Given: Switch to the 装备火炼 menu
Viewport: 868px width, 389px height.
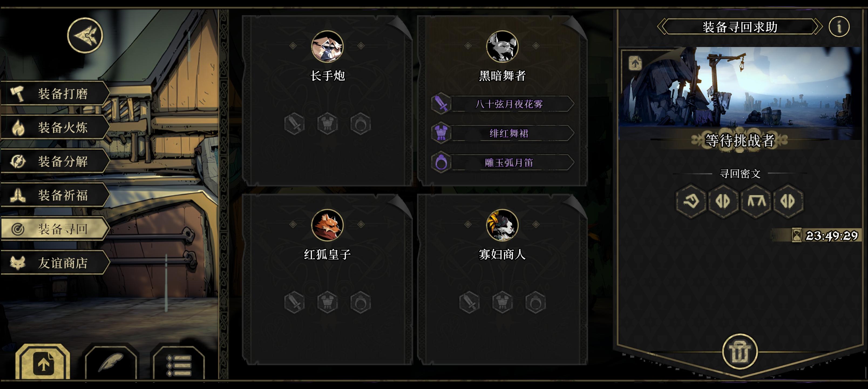Looking at the screenshot, I should point(55,127).
